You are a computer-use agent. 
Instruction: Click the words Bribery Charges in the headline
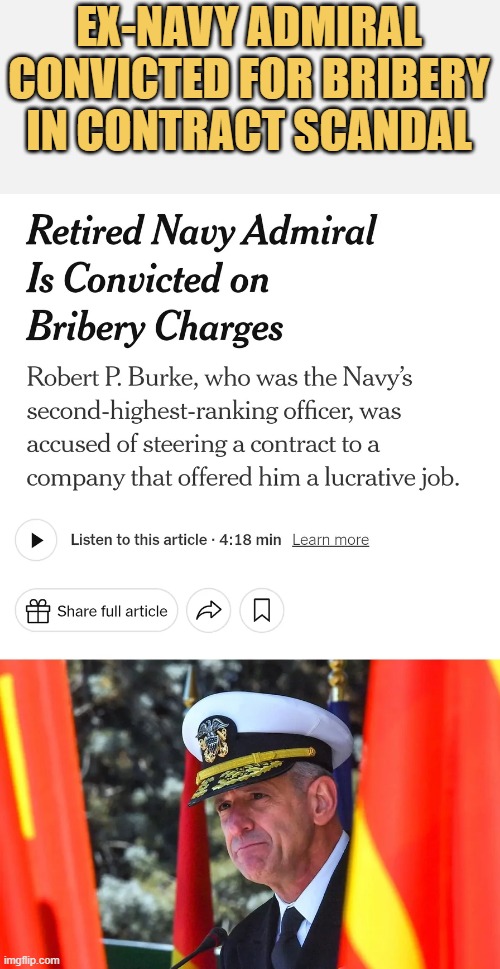[155, 330]
